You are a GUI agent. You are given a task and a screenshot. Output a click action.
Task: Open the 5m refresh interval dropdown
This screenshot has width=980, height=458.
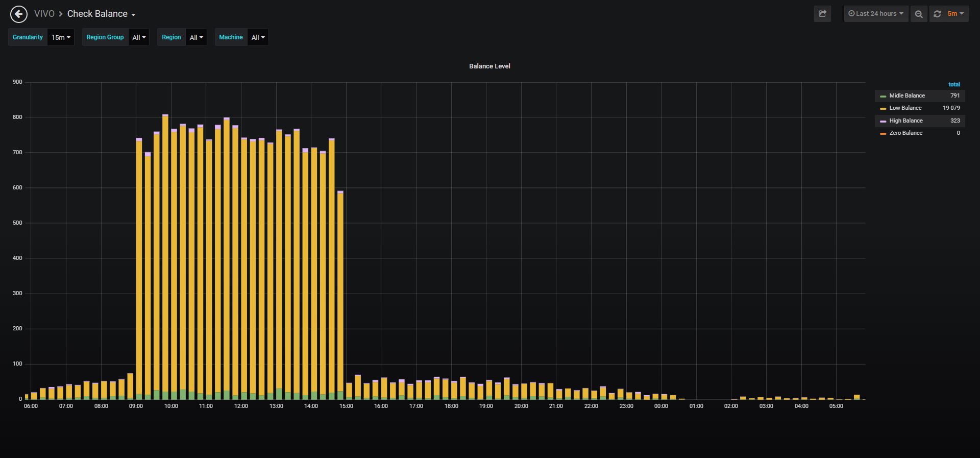click(955, 14)
